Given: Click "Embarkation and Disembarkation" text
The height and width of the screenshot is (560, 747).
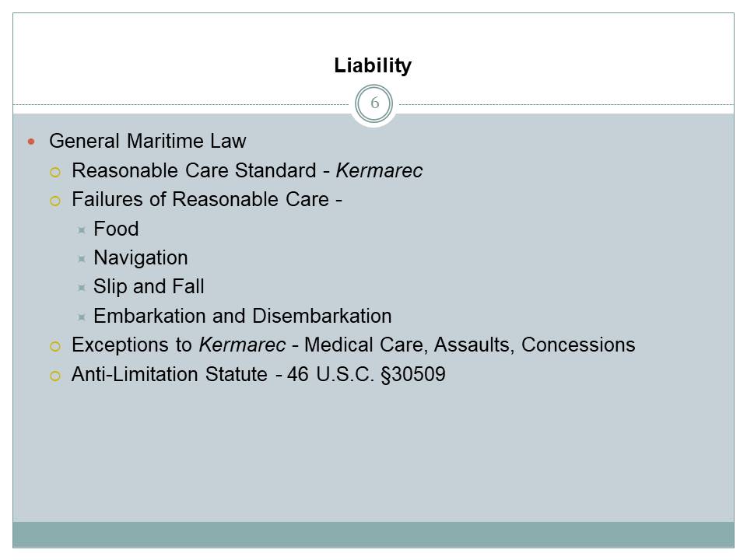Looking at the screenshot, I should point(242,316).
